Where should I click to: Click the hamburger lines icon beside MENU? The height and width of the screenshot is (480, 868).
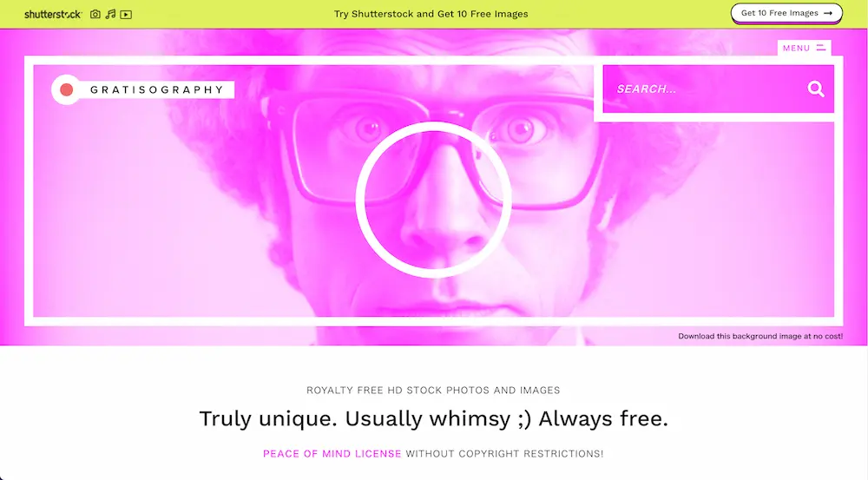(821, 48)
